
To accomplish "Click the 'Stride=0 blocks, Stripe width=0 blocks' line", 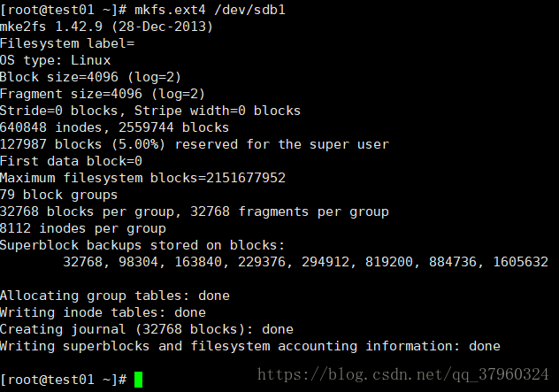I will click(x=150, y=111).
